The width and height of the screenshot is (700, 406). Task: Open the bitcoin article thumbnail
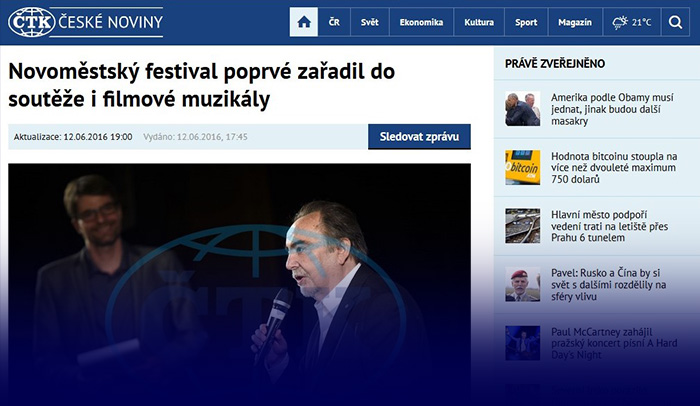tap(522, 167)
